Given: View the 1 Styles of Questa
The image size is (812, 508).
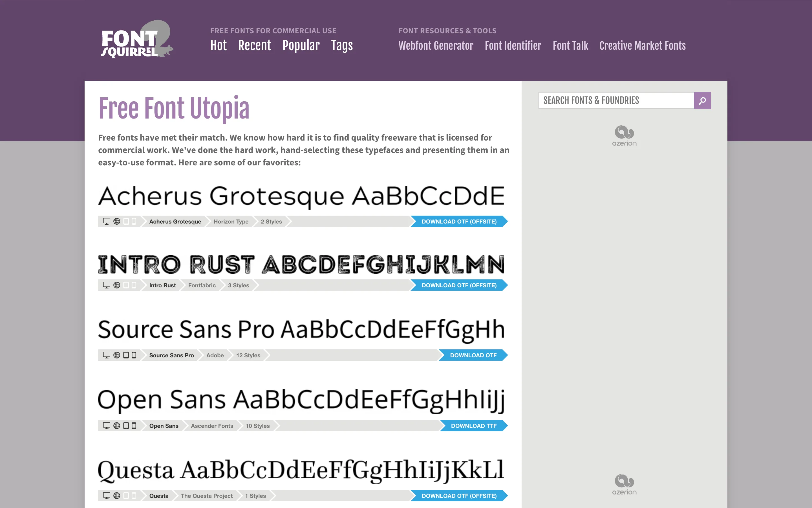Looking at the screenshot, I should click(x=255, y=496).
